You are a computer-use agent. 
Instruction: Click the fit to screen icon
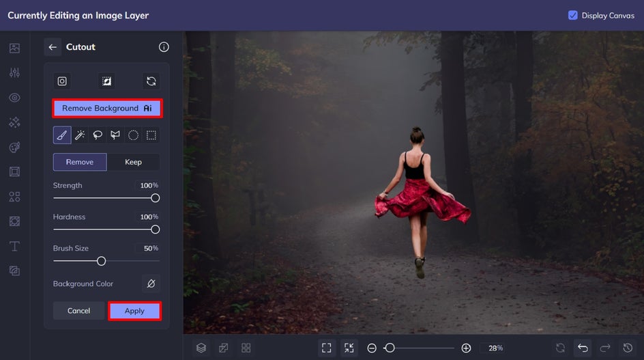point(327,348)
